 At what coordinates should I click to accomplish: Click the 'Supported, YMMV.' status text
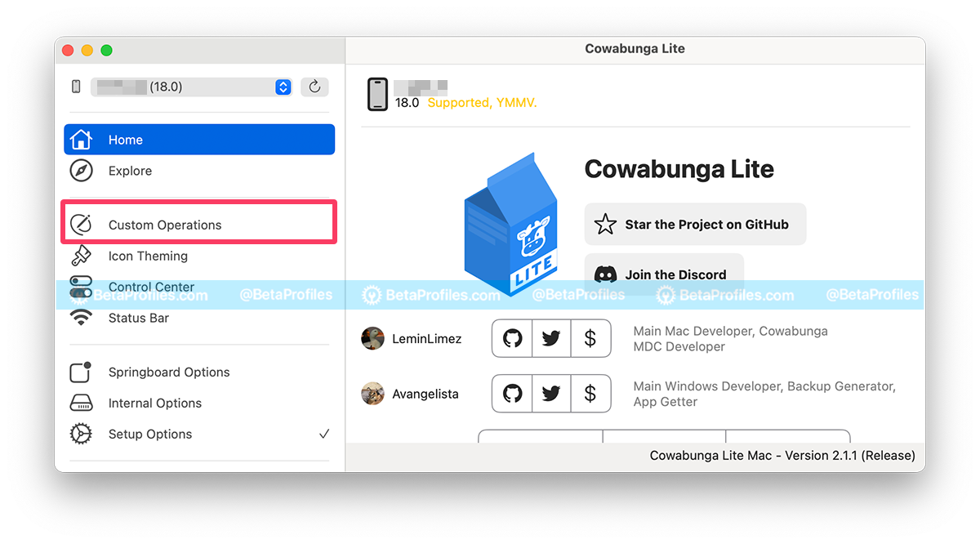482,103
